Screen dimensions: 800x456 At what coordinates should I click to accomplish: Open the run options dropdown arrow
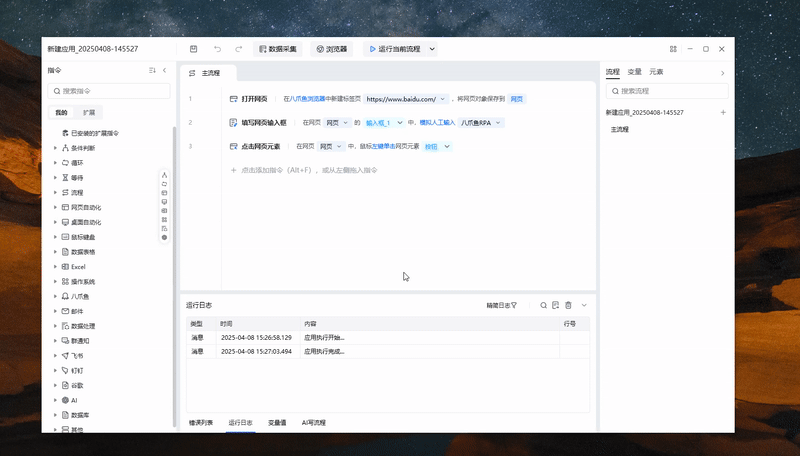[x=432, y=49]
